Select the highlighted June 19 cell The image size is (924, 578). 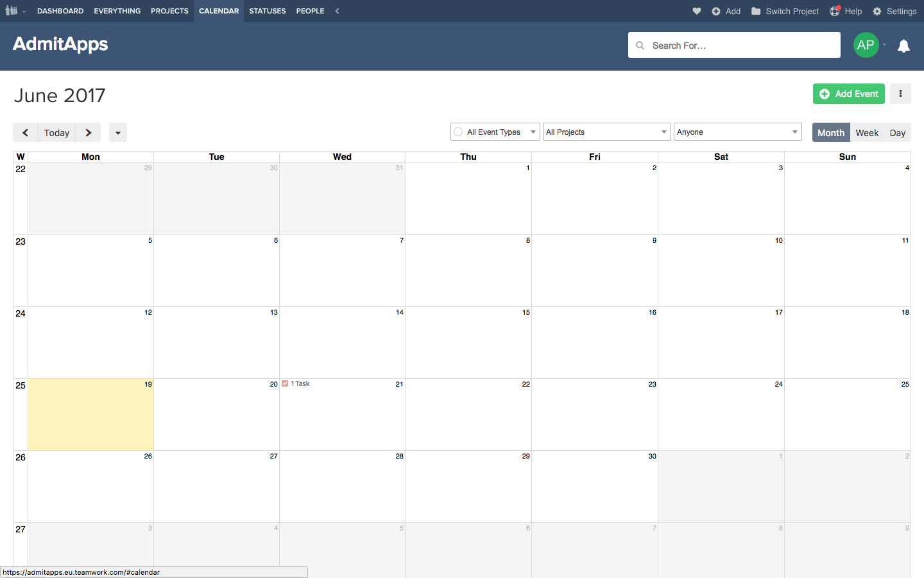click(90, 414)
